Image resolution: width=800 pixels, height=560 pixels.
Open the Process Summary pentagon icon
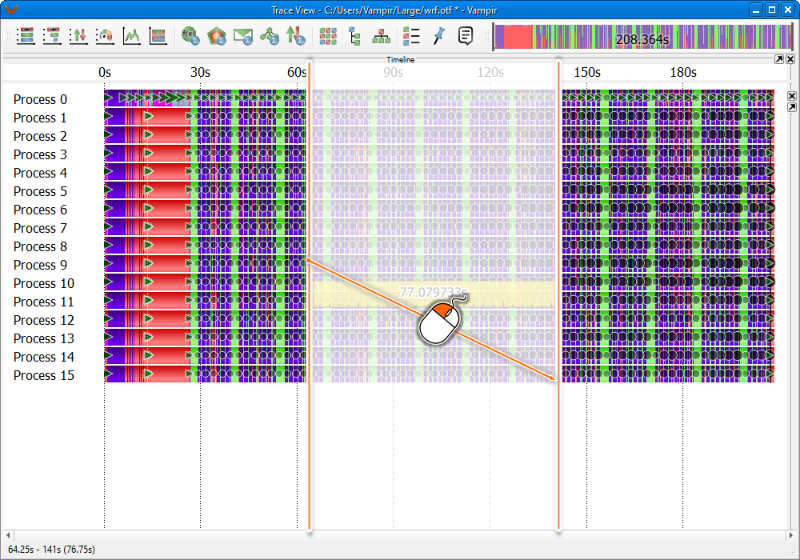coord(217,36)
